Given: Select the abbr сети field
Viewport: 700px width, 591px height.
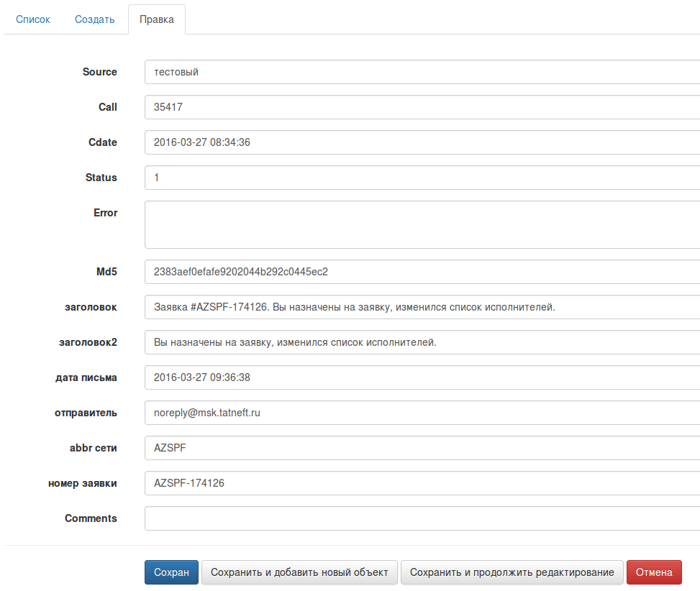Looking at the screenshot, I should pos(422,448).
